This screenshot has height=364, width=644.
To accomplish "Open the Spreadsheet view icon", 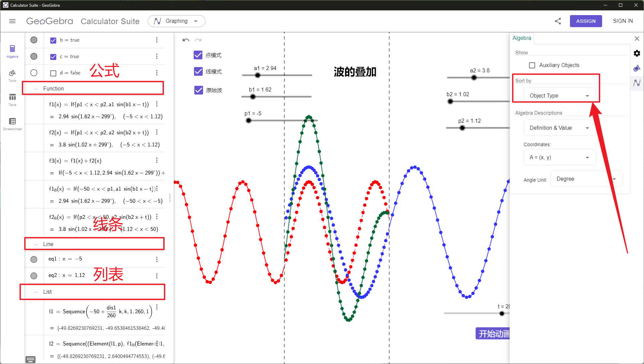I will pyautogui.click(x=12, y=123).
